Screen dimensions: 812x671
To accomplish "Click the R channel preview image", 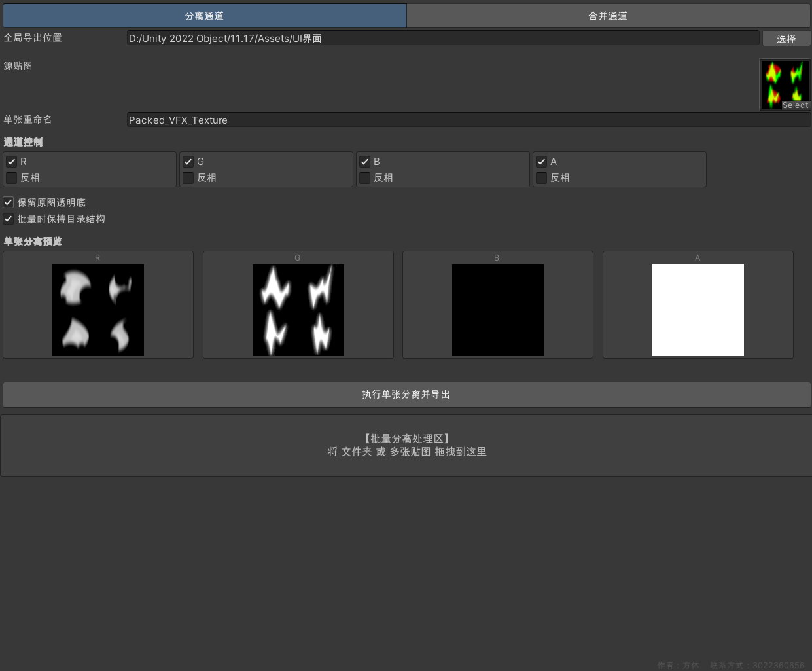I will coord(98,310).
